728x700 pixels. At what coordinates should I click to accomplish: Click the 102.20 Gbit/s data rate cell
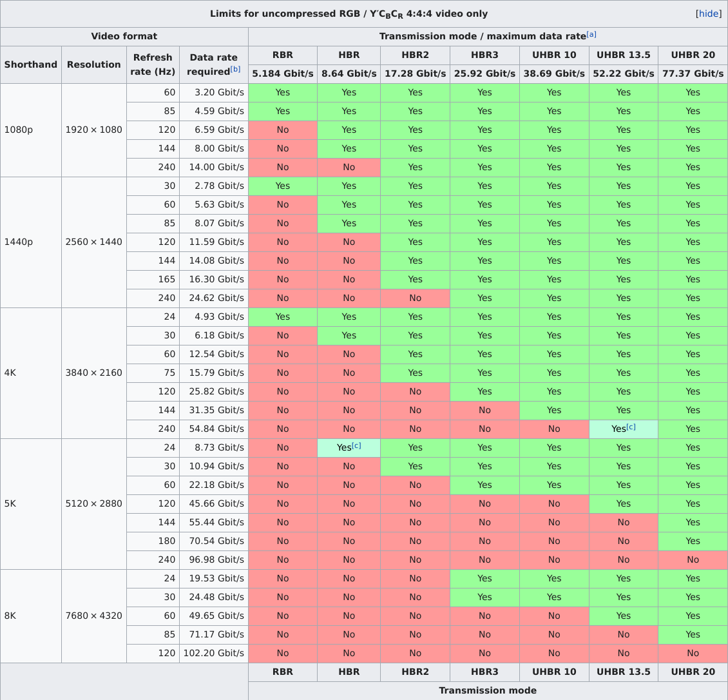click(214, 653)
